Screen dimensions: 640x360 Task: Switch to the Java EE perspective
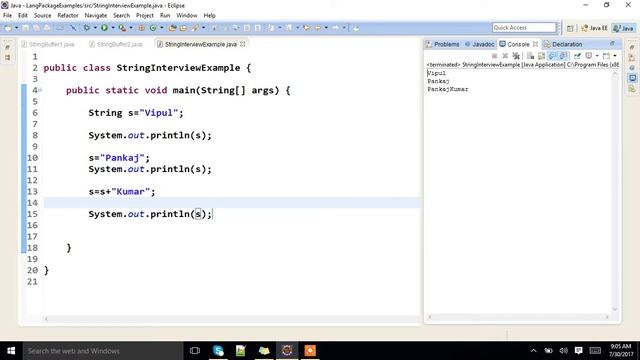pyautogui.click(x=594, y=28)
